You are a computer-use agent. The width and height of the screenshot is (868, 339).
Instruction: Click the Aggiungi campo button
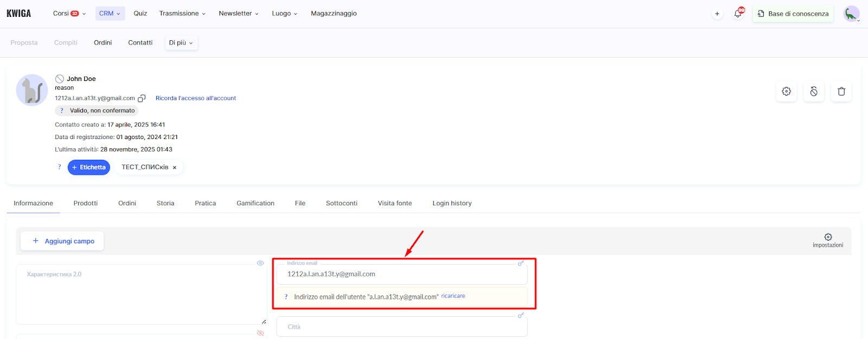62,241
